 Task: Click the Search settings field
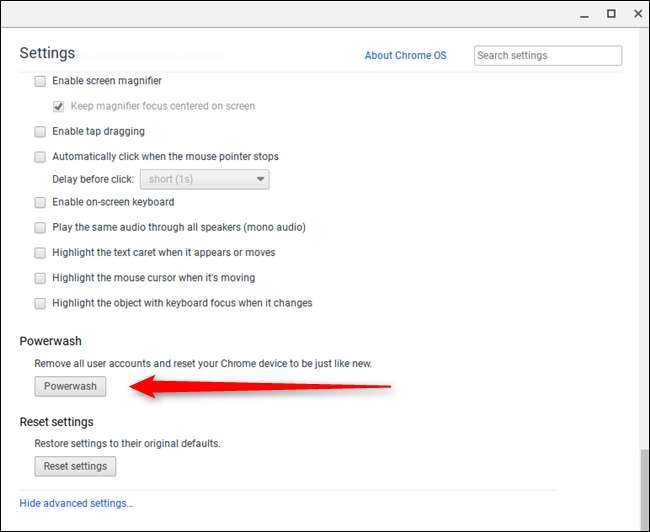click(x=547, y=56)
